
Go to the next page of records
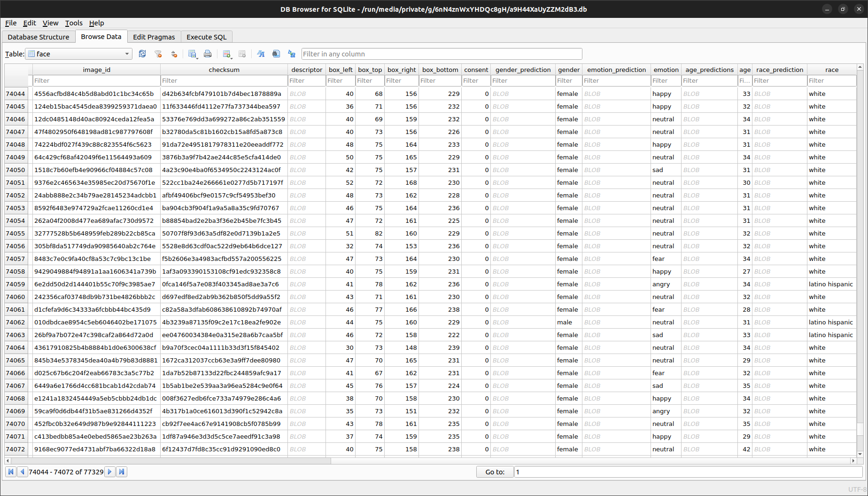110,472
